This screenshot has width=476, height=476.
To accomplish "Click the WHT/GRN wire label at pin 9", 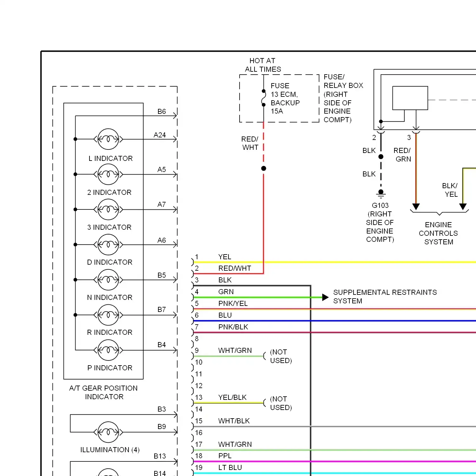I will [235, 350].
